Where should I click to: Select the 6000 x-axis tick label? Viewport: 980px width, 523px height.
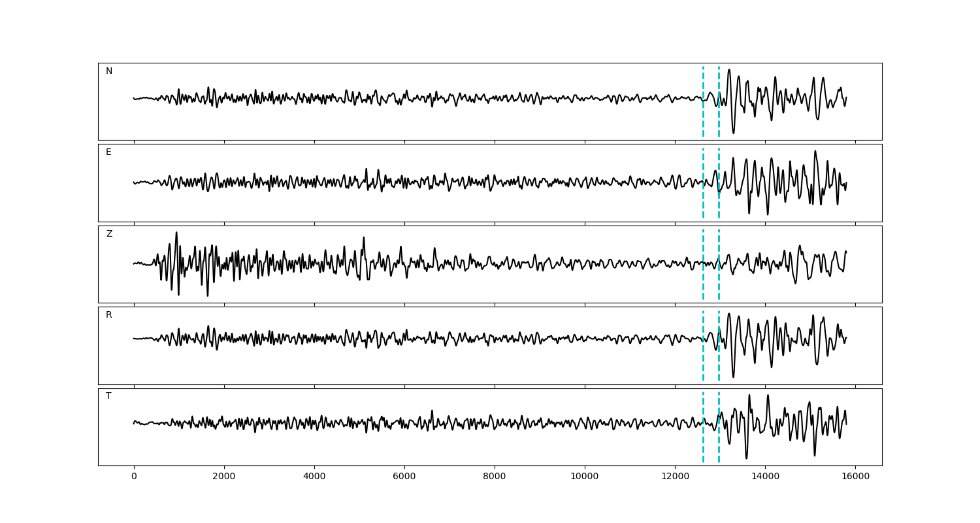click(404, 477)
